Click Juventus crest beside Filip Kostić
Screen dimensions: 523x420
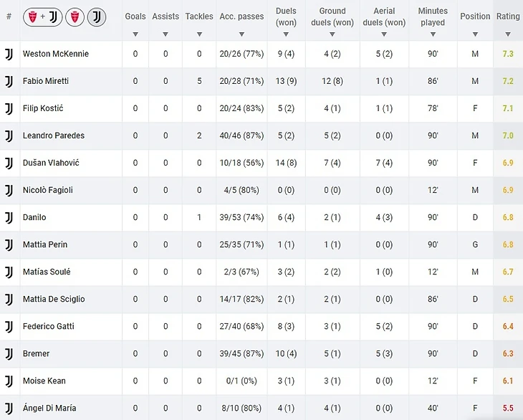click(x=9, y=108)
